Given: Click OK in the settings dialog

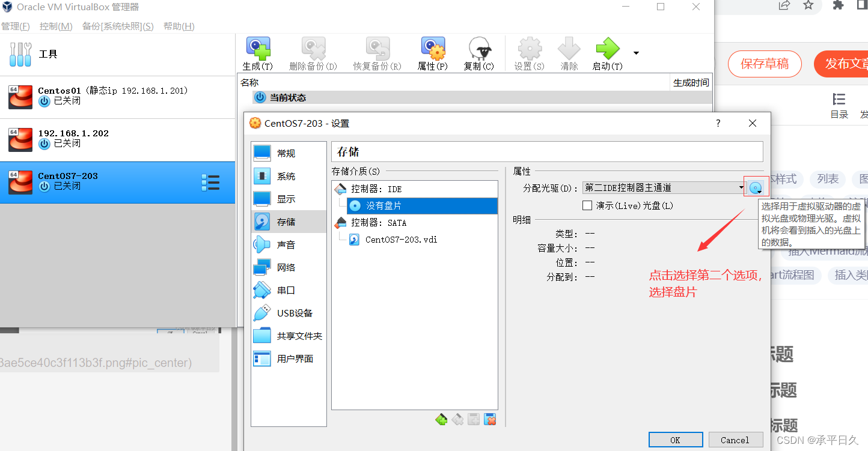Looking at the screenshot, I should (x=676, y=440).
